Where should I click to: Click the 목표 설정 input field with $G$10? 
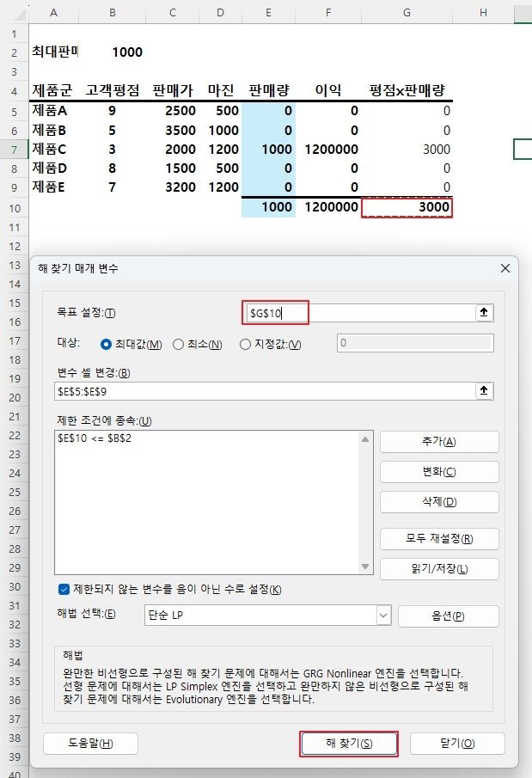tap(361, 313)
